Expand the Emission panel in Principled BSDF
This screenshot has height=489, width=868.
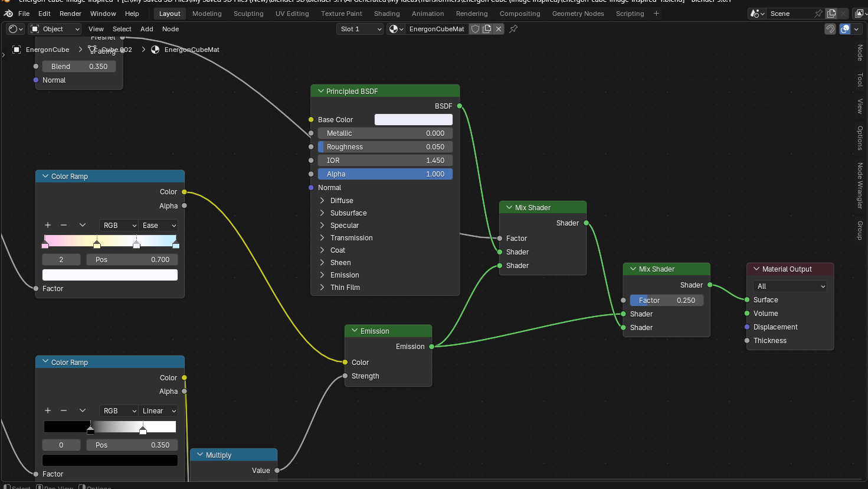[322, 275]
